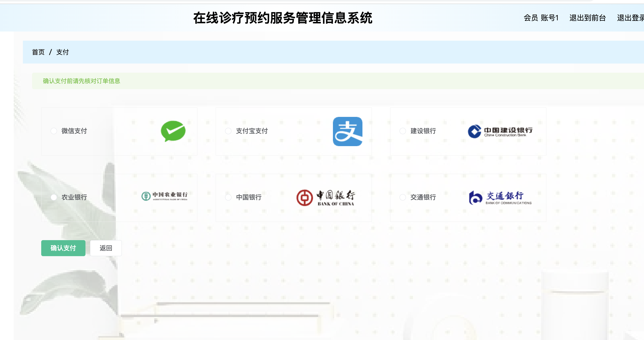The image size is (644, 340).
Task: Click the 在线诊疗预约服务管理信息系统 title
Action: [283, 18]
